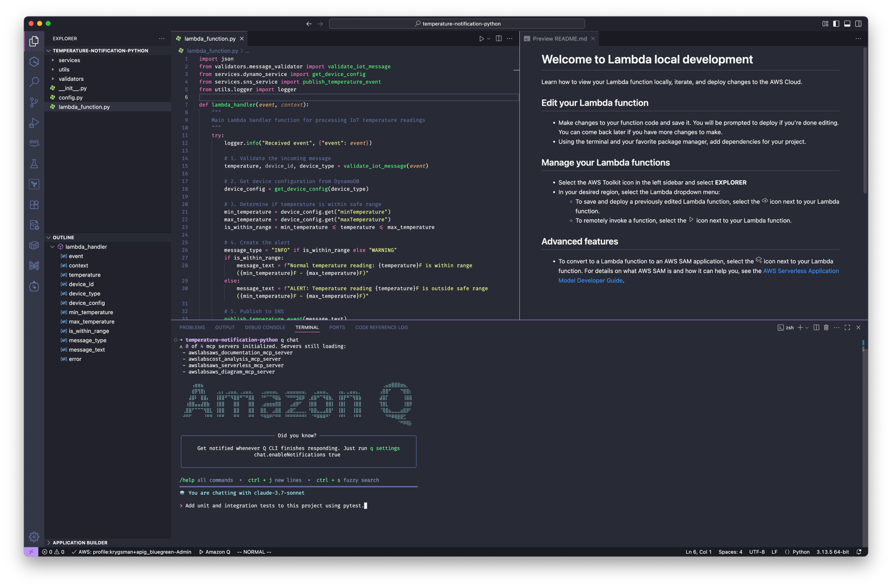Screen dimensions: 892x588
Task: Select the Preview README.md tab
Action: (560, 39)
